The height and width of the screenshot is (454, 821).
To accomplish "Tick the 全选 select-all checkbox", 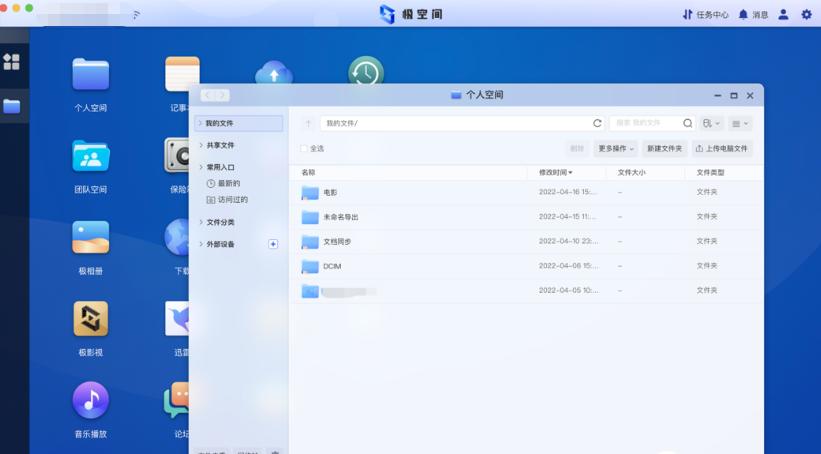I will (x=304, y=149).
